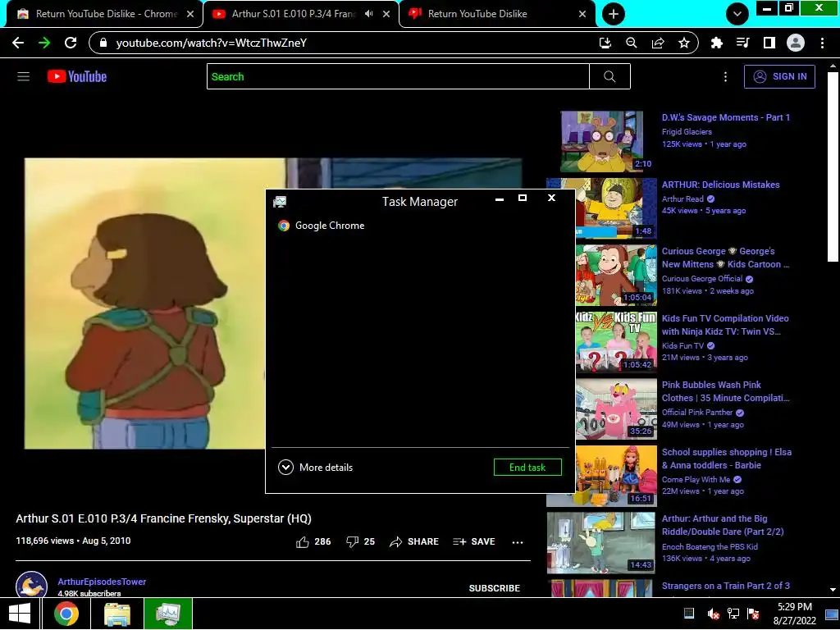This screenshot has width=840, height=630.
Task: Open the Chrome profile avatar
Action: [796, 43]
